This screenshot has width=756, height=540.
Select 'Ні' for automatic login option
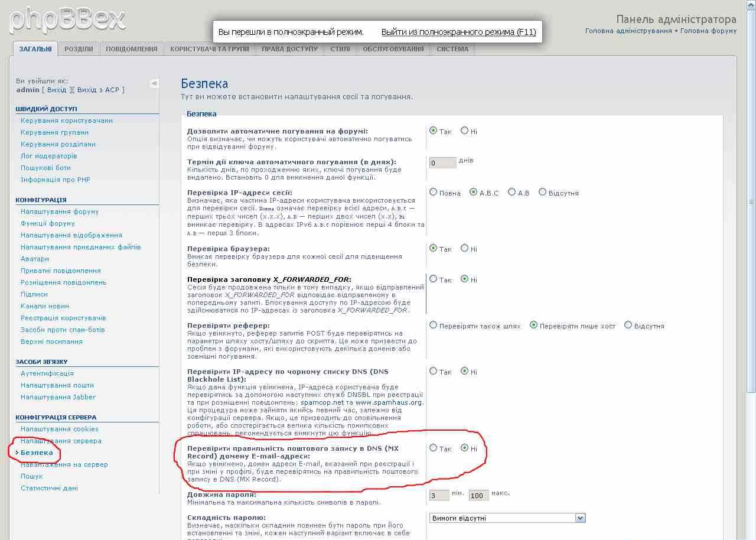click(465, 131)
